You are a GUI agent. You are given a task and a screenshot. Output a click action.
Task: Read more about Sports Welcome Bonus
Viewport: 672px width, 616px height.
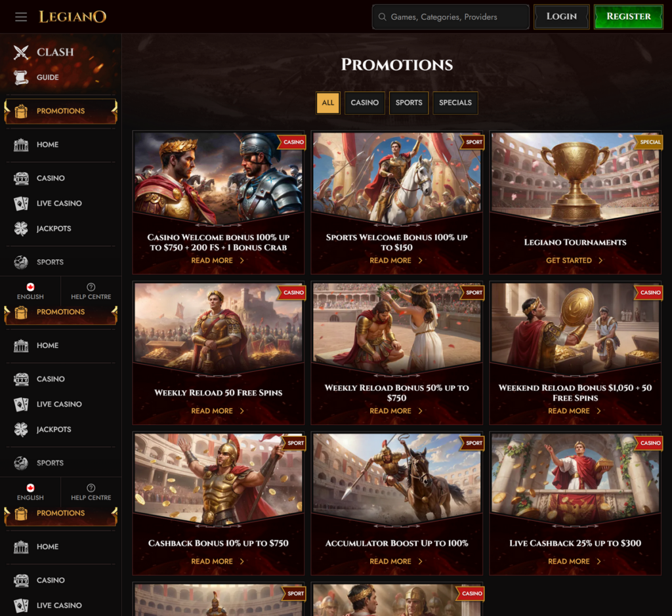390,260
